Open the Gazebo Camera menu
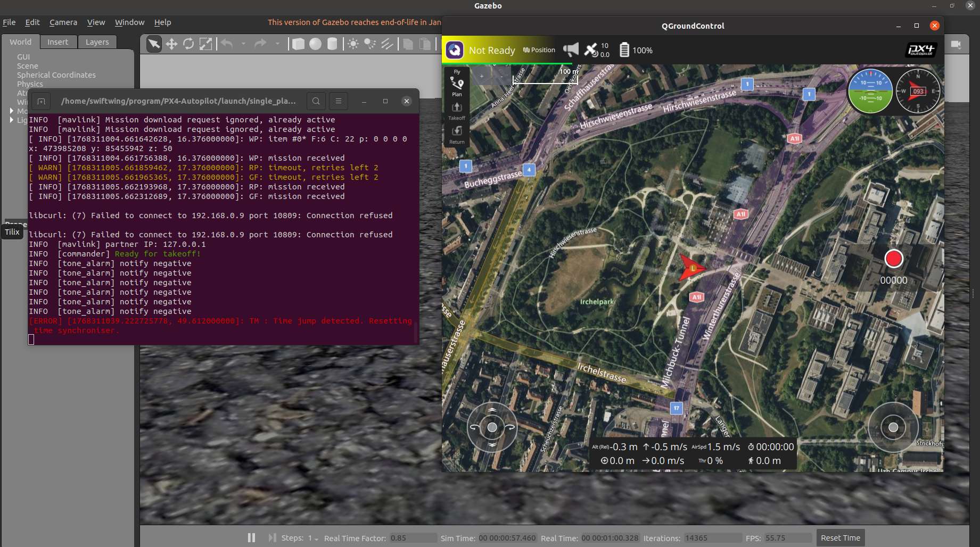This screenshot has width=980, height=547. point(63,22)
